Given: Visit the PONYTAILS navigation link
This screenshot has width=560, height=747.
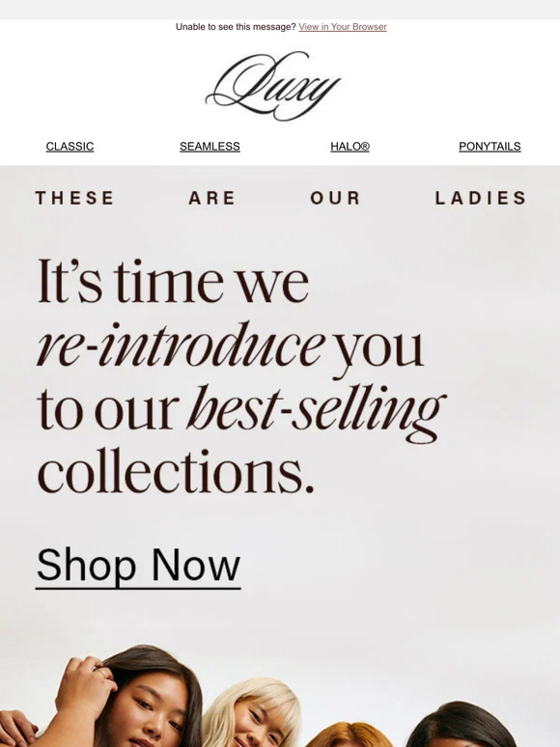Looking at the screenshot, I should (x=490, y=147).
